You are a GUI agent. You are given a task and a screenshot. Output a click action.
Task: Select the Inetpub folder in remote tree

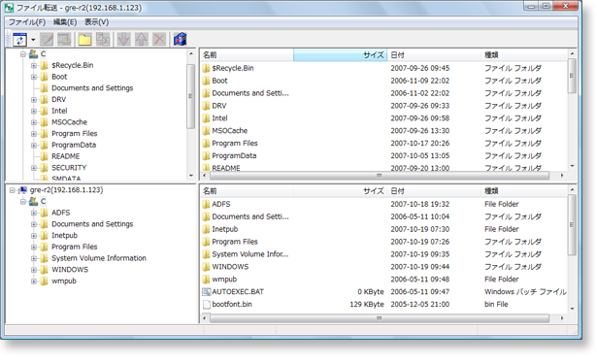tap(64, 235)
